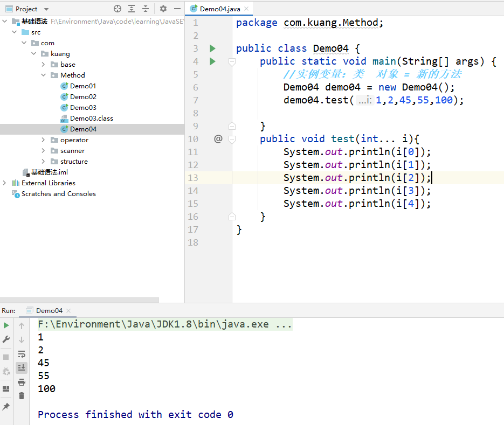
Task: Clear console with trash icon
Action: click(x=22, y=396)
